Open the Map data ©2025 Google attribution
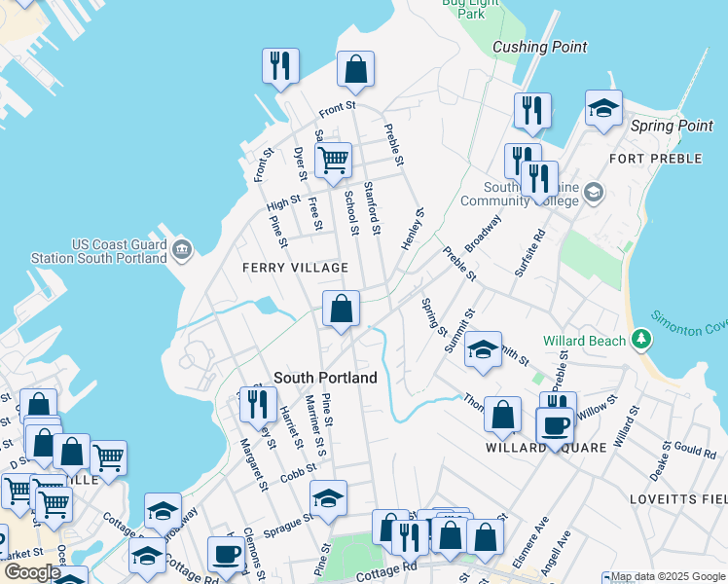This screenshot has width=728, height=584. [x=668, y=577]
